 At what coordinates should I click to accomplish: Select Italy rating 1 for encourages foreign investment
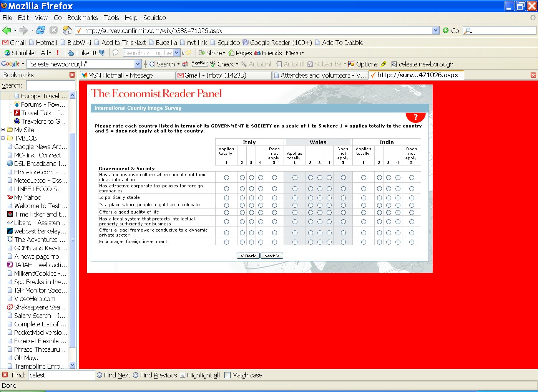pos(226,242)
